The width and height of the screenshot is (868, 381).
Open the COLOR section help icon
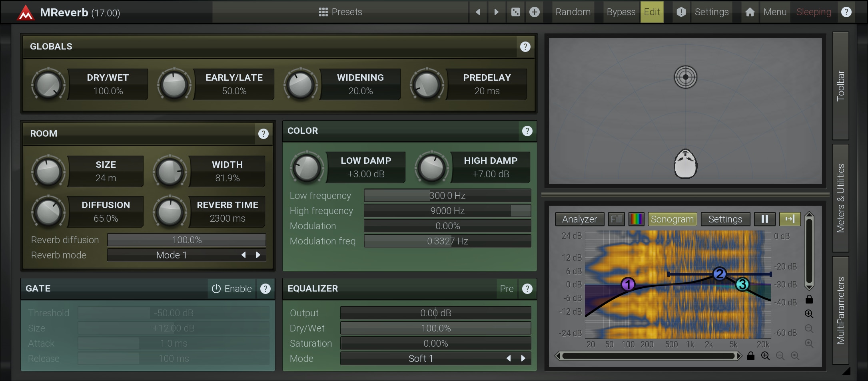[527, 131]
